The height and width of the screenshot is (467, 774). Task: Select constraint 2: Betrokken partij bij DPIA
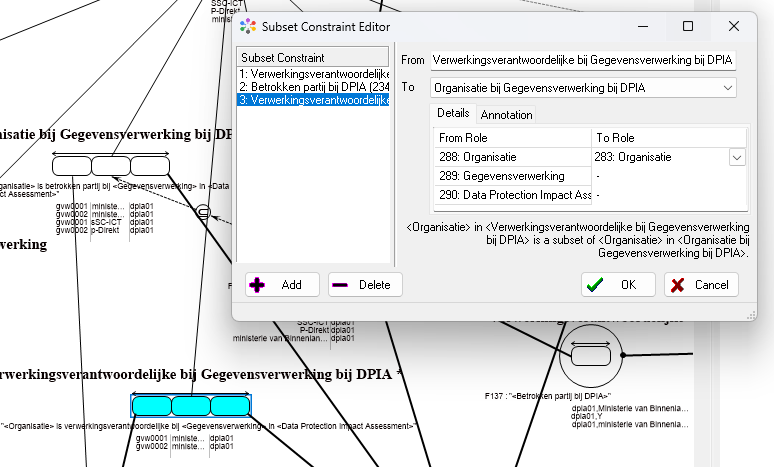click(313, 87)
